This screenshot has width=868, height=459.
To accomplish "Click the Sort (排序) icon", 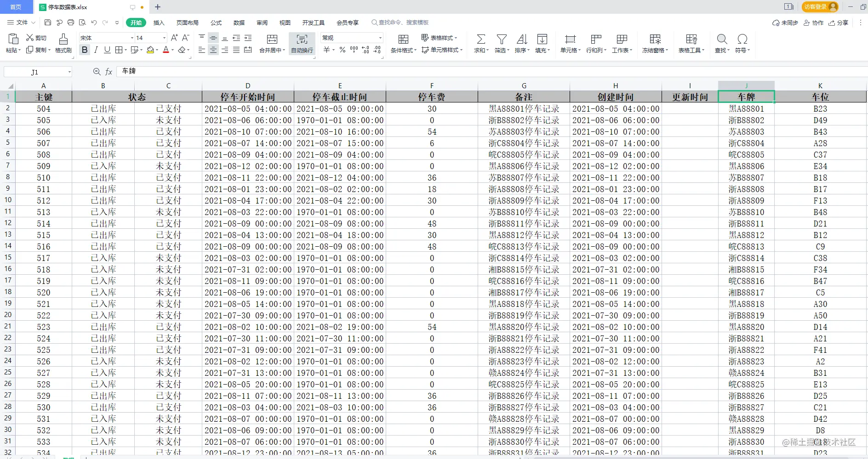I will pos(522,39).
